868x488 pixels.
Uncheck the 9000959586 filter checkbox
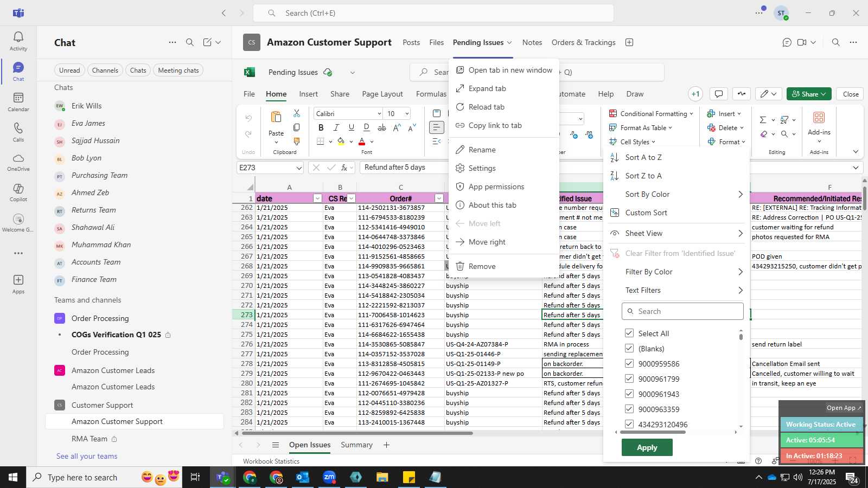tap(629, 363)
